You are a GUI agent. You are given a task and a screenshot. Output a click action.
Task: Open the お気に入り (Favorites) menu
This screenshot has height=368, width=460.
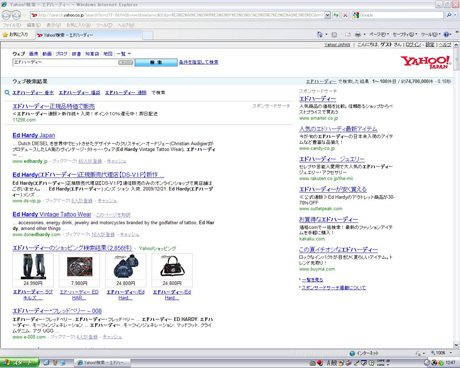point(78,25)
